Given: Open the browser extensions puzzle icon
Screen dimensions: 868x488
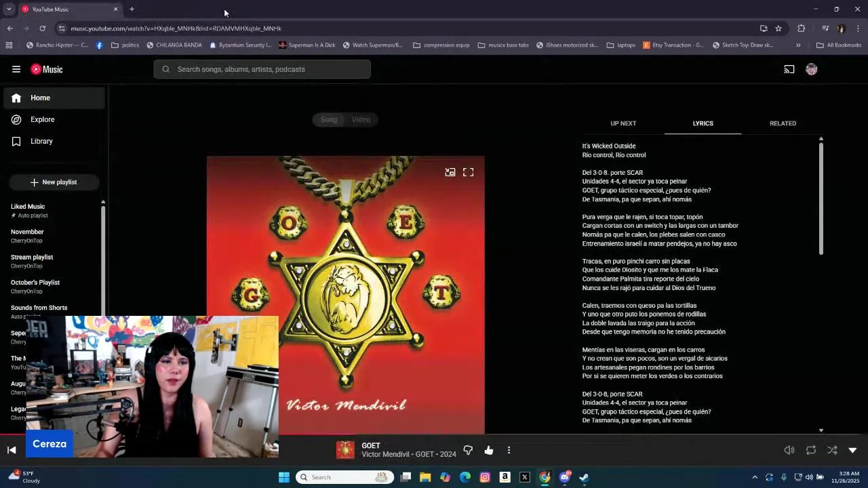Looking at the screenshot, I should tap(802, 28).
